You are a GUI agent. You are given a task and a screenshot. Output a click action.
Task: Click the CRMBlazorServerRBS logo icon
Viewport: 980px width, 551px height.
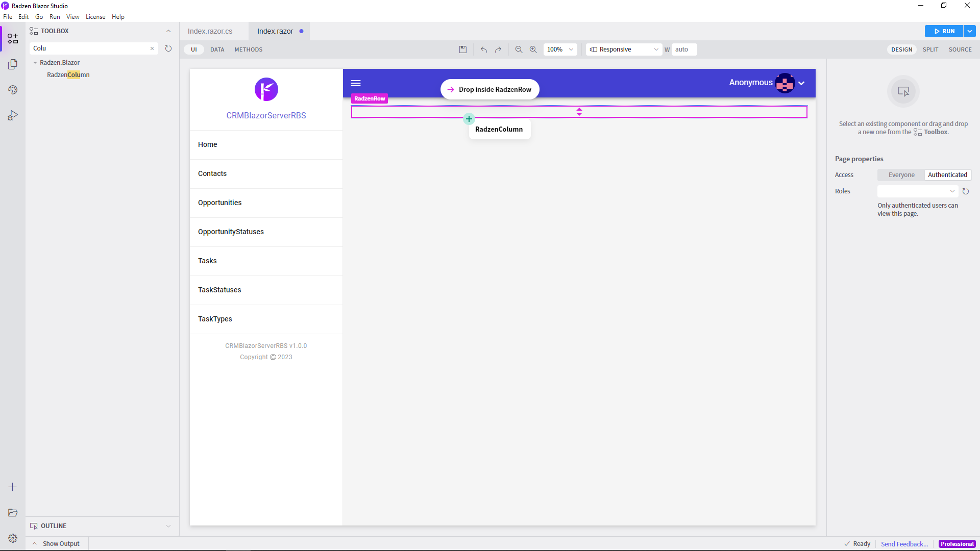tap(266, 89)
